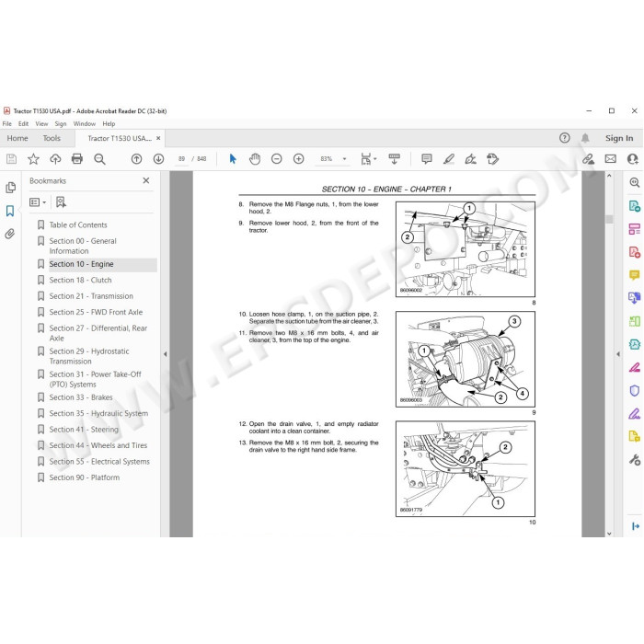Open the Table of Contents bookmark
644x644 pixels.
pos(78,225)
